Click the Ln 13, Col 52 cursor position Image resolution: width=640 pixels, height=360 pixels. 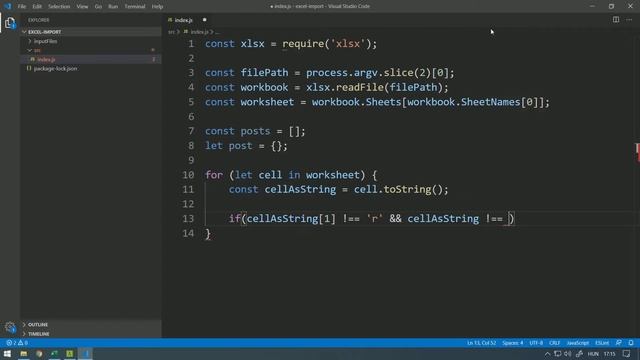pyautogui.click(x=482, y=343)
